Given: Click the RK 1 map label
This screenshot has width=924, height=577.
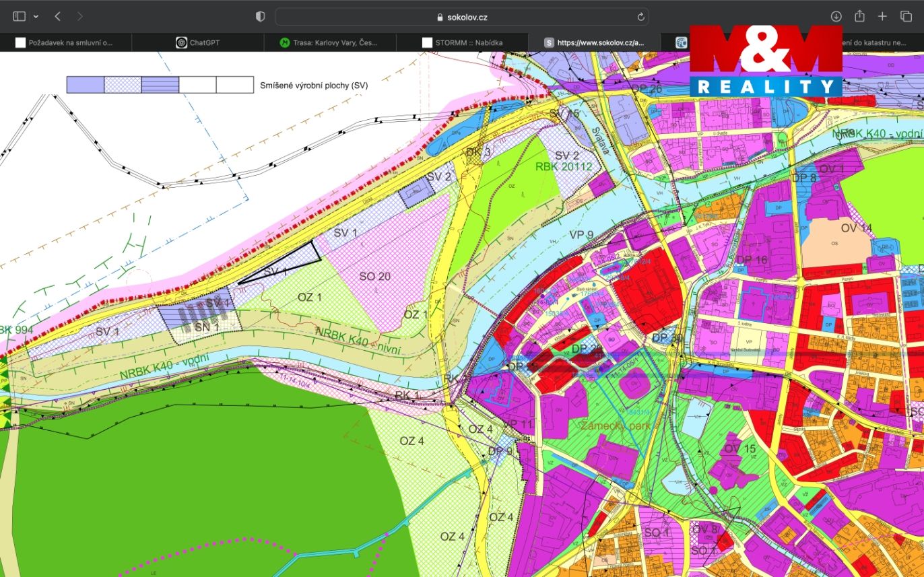Looking at the screenshot, I should [407, 395].
